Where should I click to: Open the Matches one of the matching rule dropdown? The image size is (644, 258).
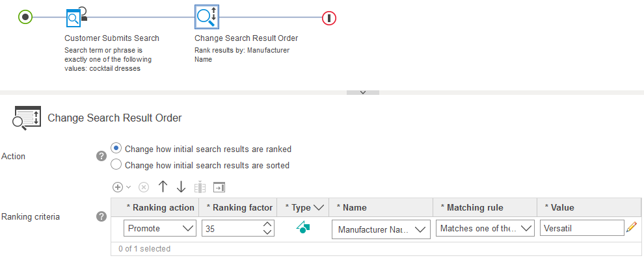(x=485, y=229)
